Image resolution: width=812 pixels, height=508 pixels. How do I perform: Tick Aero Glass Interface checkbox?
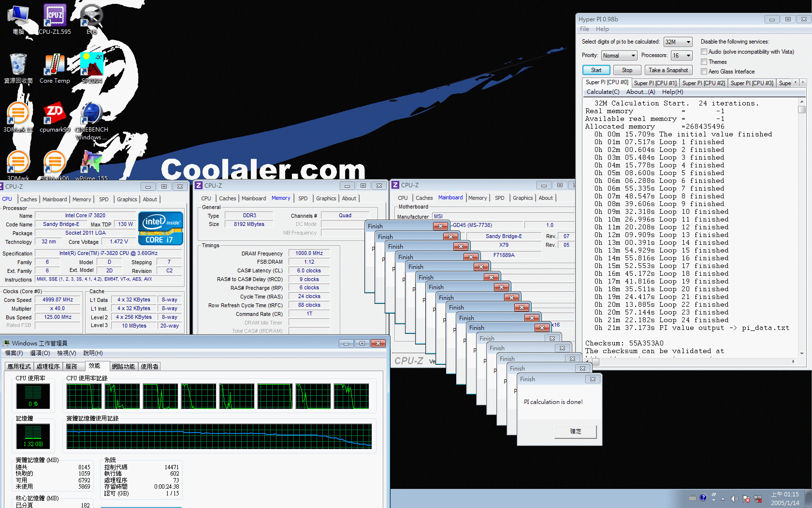704,72
